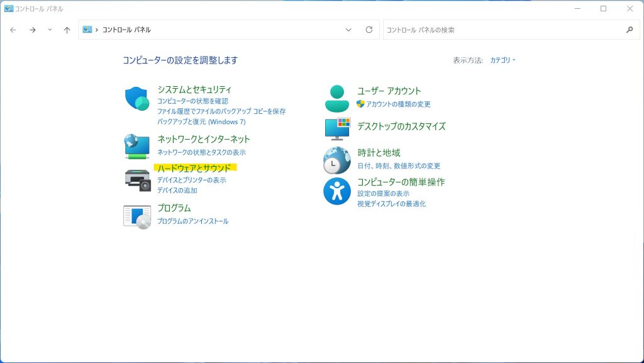
Task: Click プログラムのアンインストール link
Action: tap(192, 221)
